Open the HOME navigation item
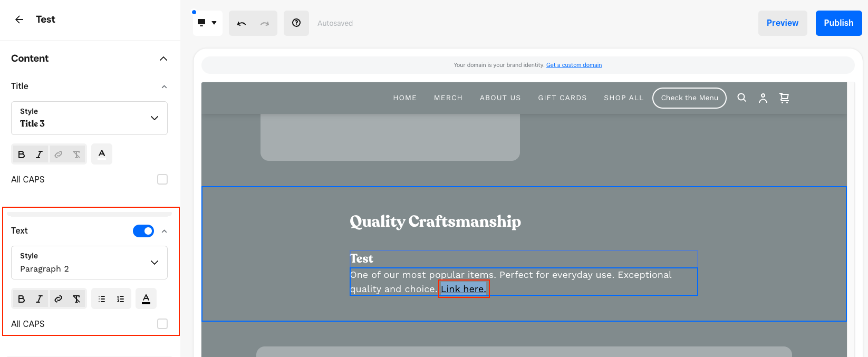Viewport: 868px width, 357px height. tap(405, 98)
